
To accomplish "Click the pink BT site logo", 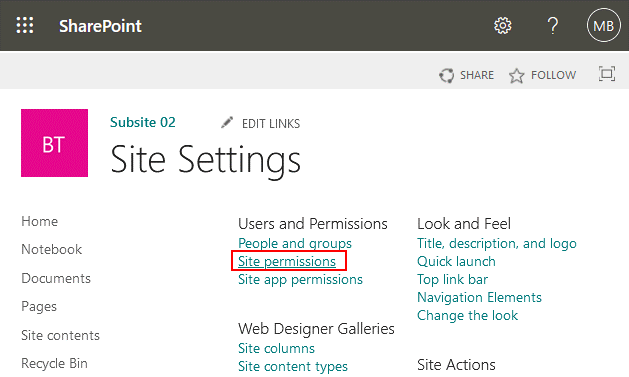I will tap(55, 143).
